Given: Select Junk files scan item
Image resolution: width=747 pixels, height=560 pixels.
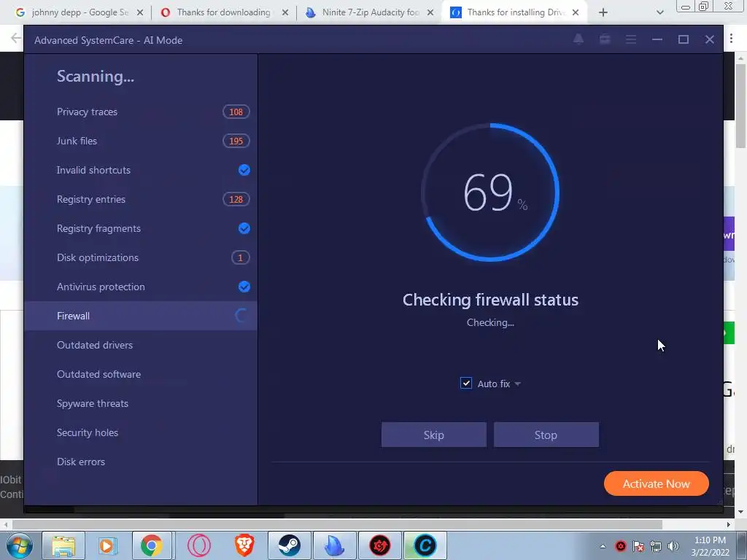Looking at the screenshot, I should pyautogui.click(x=141, y=141).
